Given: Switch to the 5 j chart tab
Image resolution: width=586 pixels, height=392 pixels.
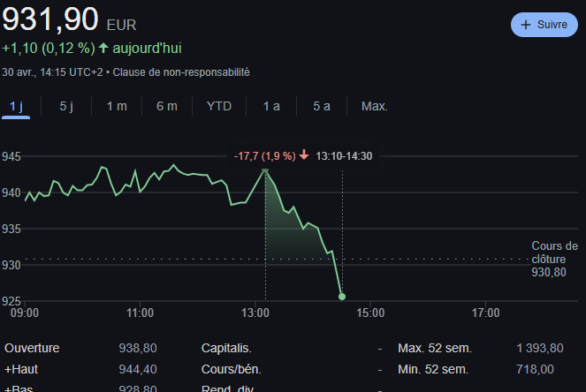Looking at the screenshot, I should tap(66, 106).
